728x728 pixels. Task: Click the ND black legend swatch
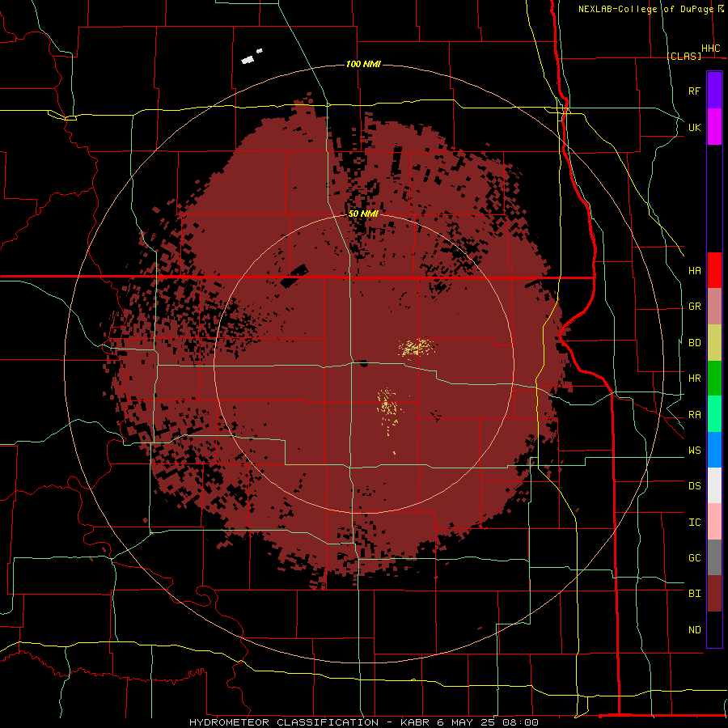pyautogui.click(x=714, y=629)
